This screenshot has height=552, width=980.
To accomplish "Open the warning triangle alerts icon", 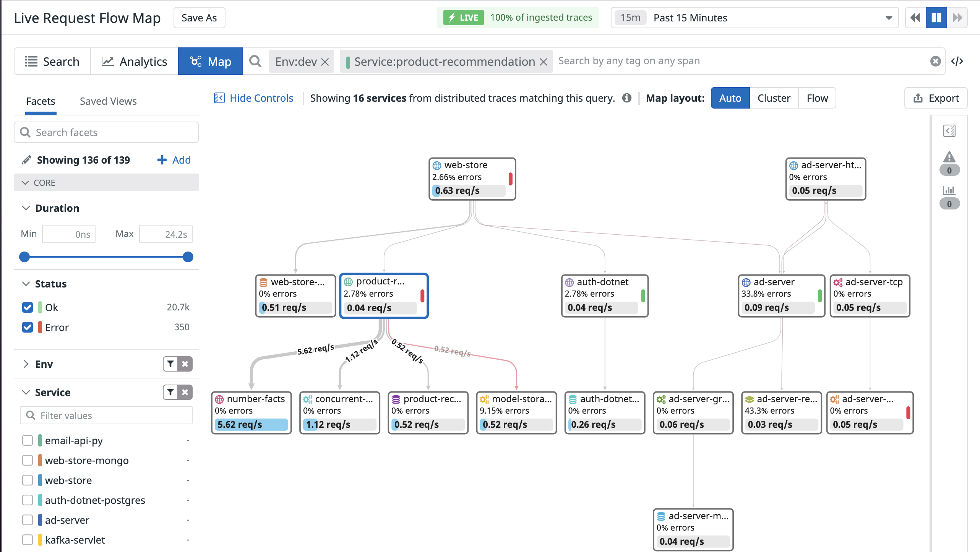I will point(949,157).
